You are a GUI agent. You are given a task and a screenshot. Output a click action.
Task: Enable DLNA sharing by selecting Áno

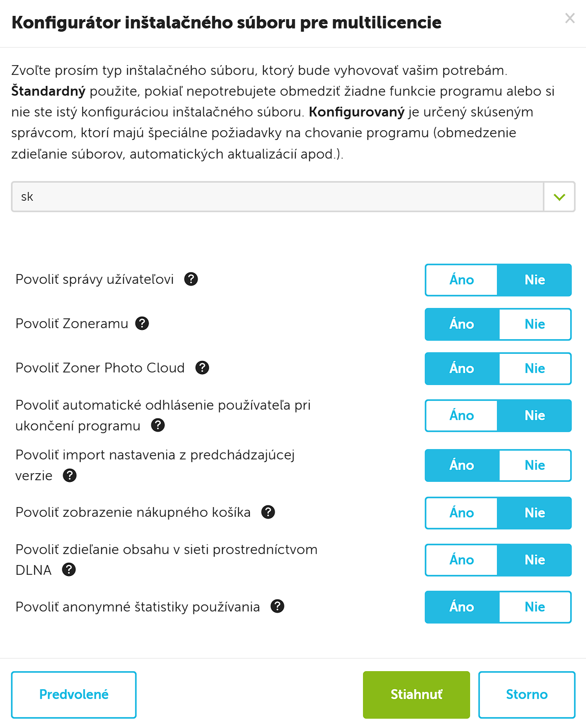[461, 560]
